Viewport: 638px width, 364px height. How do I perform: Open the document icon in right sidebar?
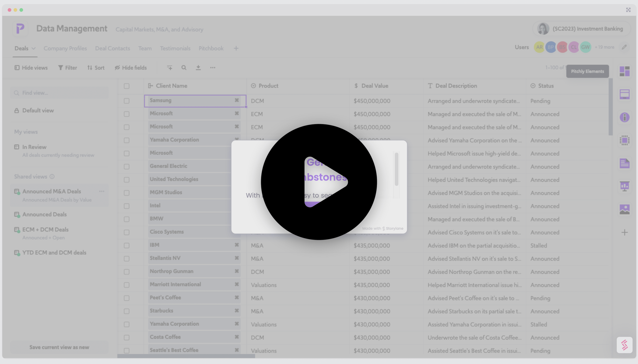point(624,163)
